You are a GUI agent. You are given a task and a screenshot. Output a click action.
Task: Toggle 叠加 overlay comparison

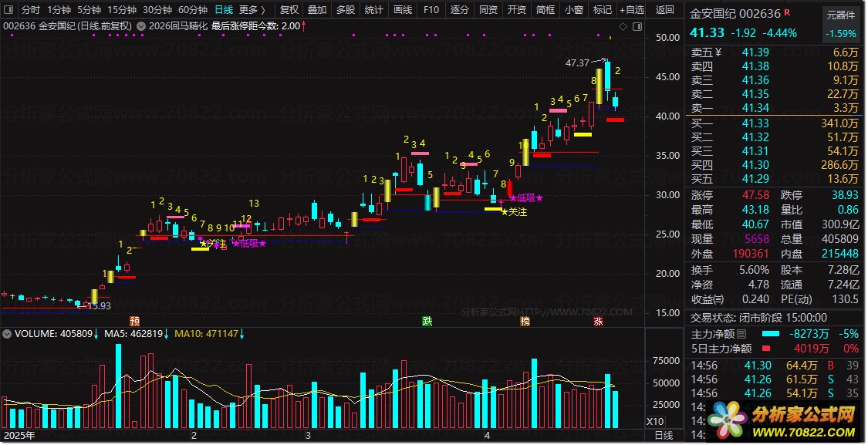316,10
